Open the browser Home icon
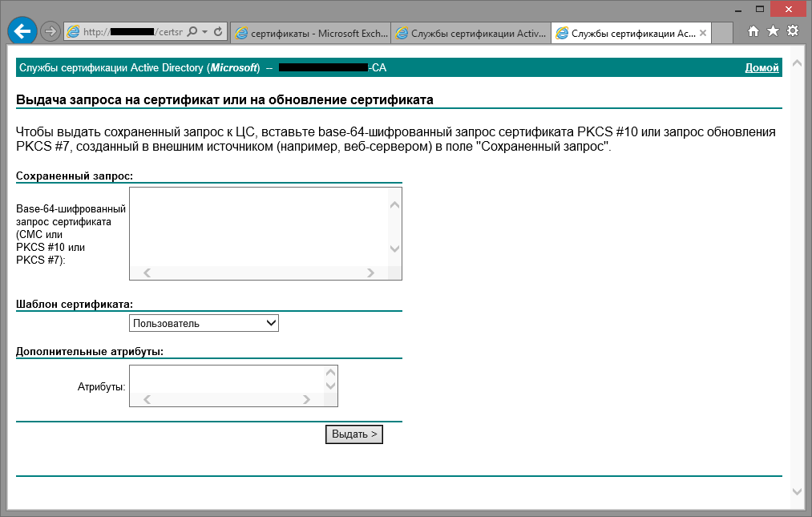Viewport: 812px width, 517px height. 753,31
